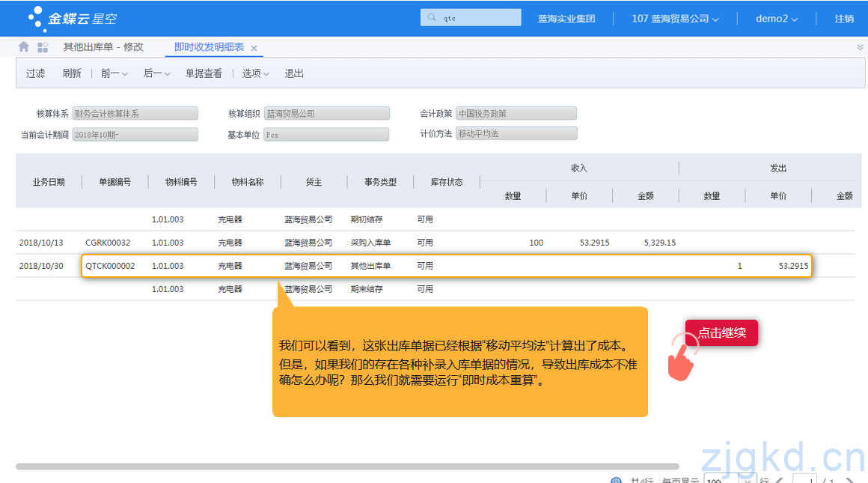Click the issue unit price 53.2915 in QTCK000002 row
The height and width of the screenshot is (483, 868).
[793, 266]
